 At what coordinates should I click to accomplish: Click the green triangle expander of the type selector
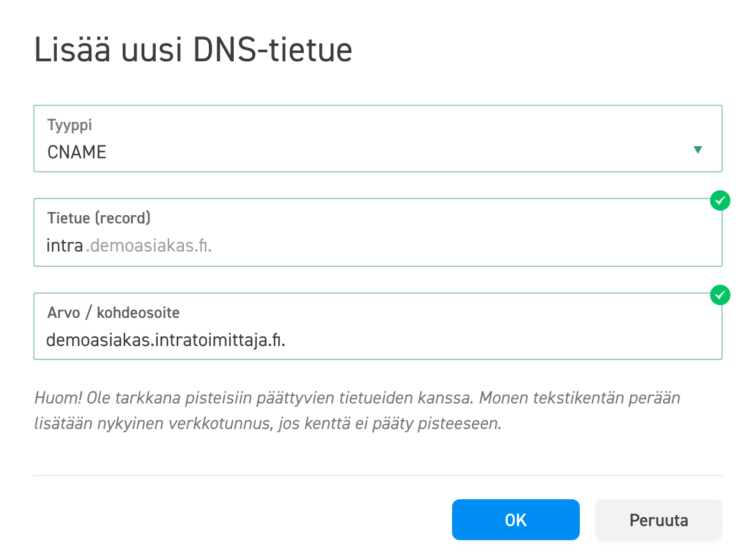[x=699, y=149]
